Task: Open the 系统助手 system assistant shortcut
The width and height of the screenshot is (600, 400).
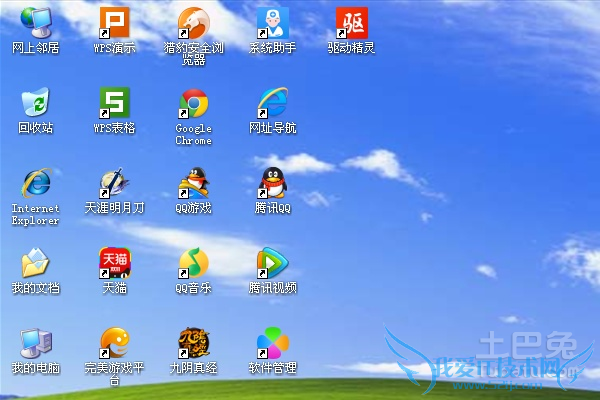Action: [273, 22]
